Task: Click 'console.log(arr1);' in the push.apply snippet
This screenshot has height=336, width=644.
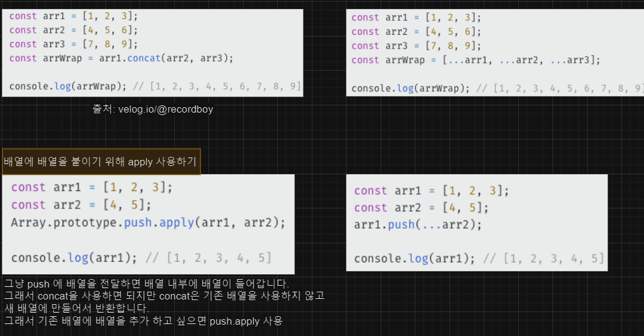Action: click(x=74, y=258)
